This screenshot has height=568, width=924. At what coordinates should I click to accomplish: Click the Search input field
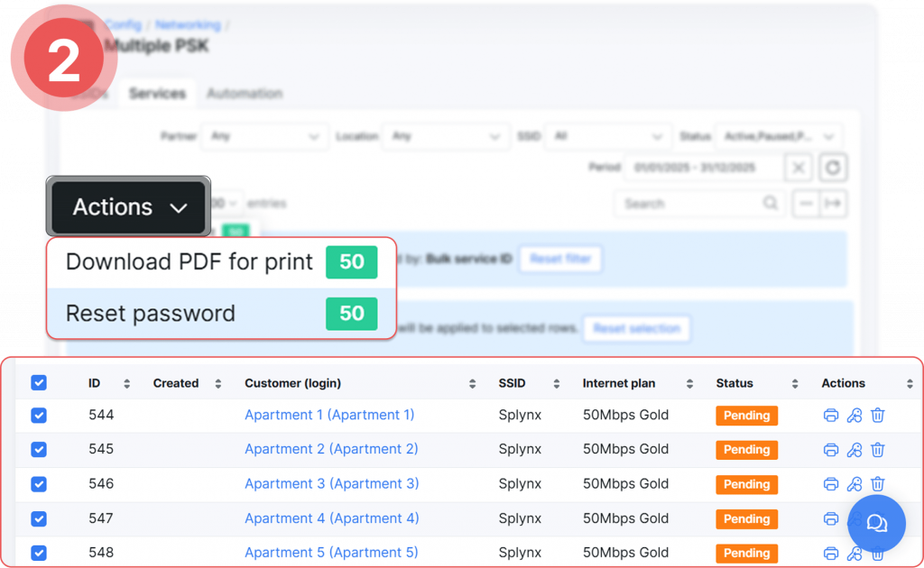pyautogui.click(x=690, y=204)
